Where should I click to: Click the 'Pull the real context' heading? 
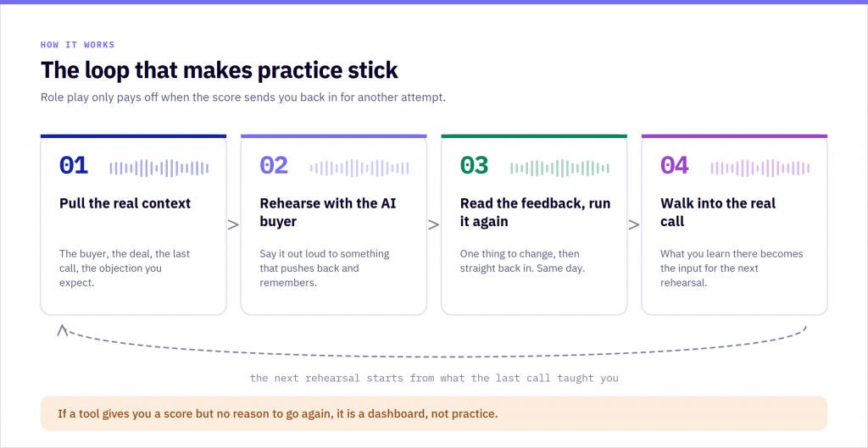125,203
